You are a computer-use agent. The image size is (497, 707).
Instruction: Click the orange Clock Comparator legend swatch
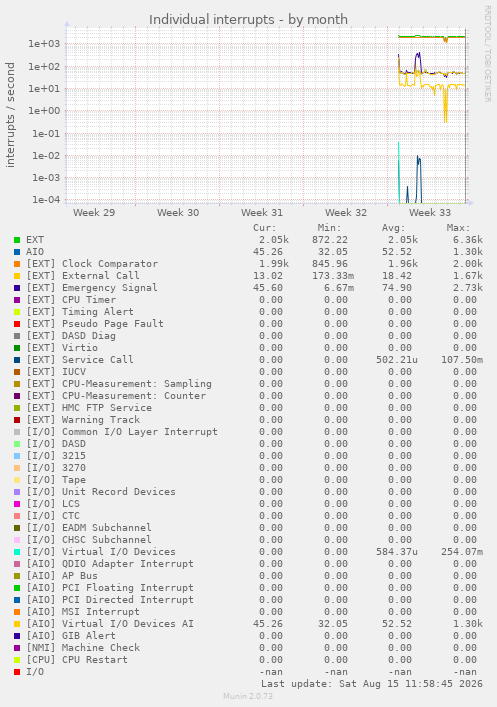click(x=17, y=264)
